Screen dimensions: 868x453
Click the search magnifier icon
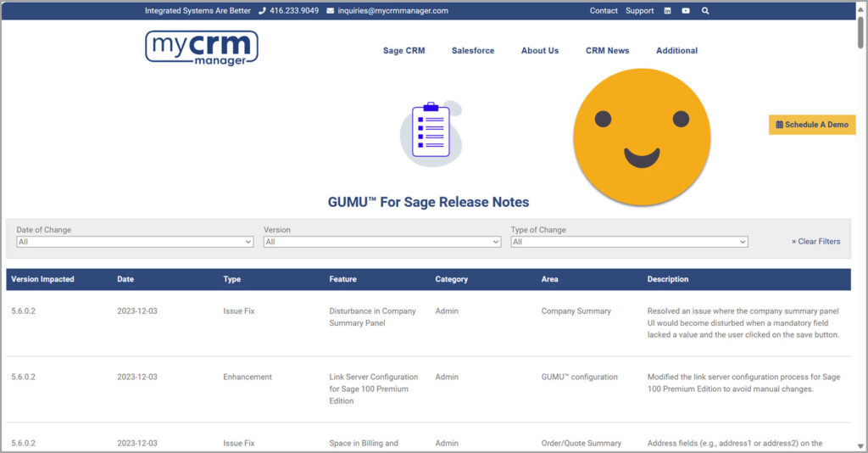[705, 11]
